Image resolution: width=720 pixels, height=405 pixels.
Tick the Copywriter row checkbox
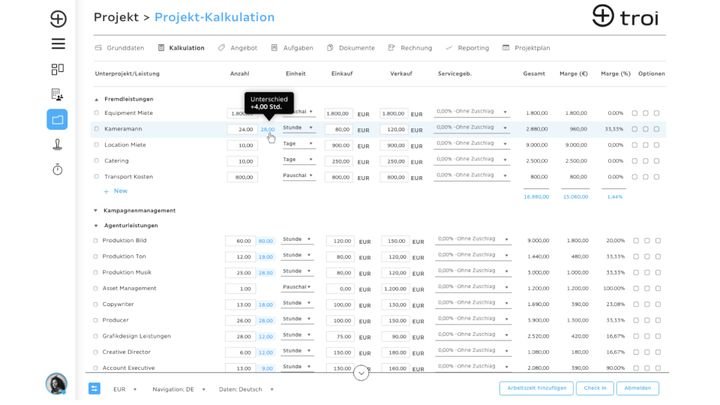[x=96, y=304]
